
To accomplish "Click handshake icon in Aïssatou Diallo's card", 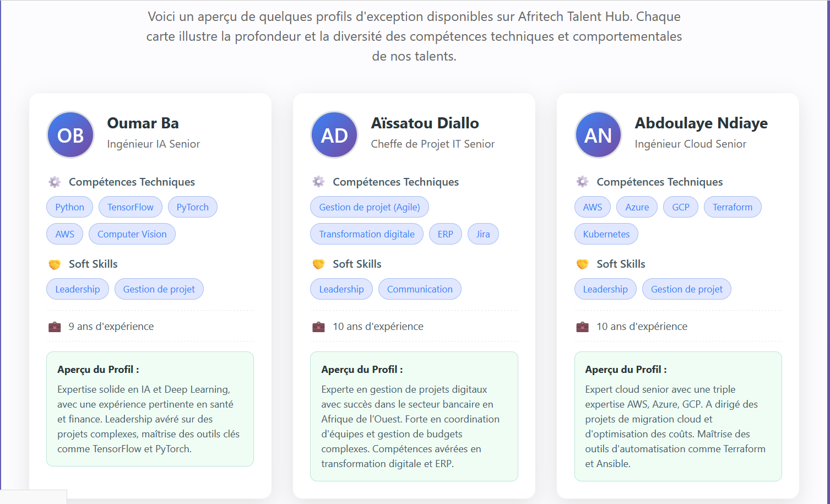I will 318,264.
